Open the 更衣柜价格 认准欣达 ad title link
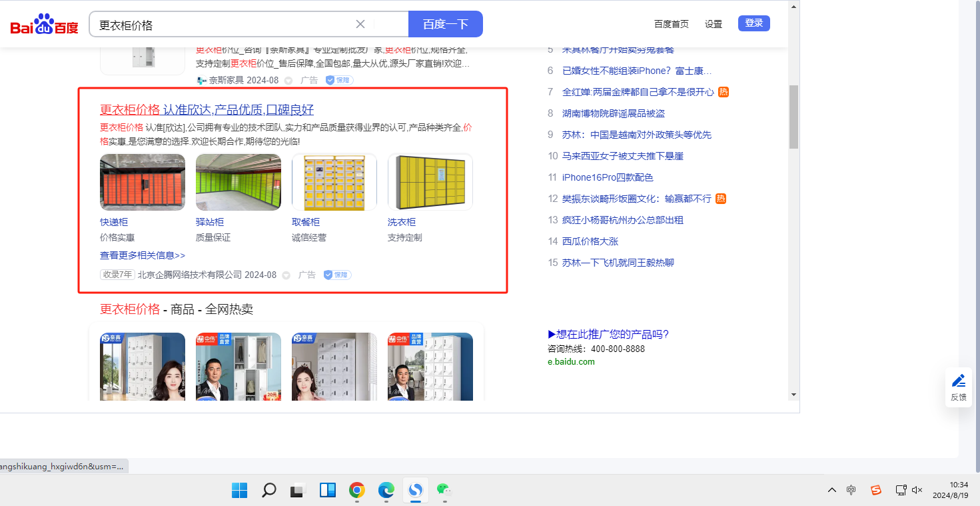This screenshot has height=506, width=980. (207, 110)
